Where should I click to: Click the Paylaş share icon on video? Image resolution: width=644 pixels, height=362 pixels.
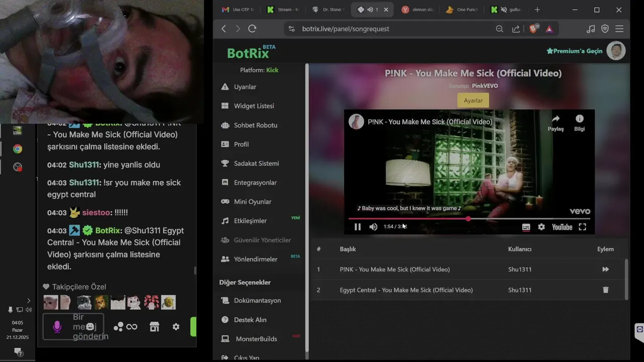pos(555,123)
